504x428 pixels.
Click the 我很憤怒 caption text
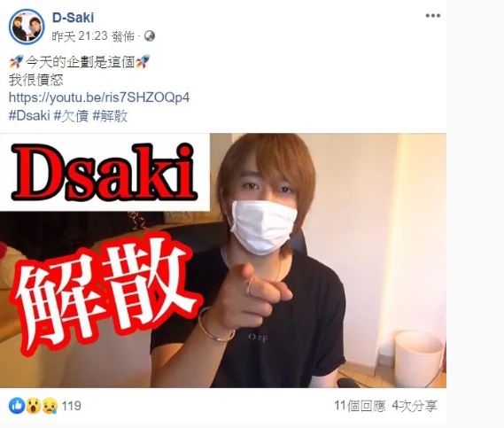tap(35, 80)
